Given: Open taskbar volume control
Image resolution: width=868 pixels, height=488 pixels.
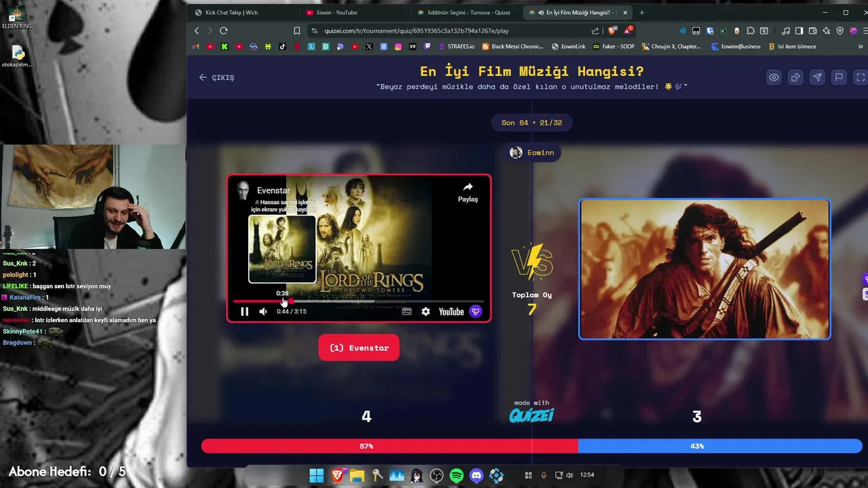Looking at the screenshot, I should pyautogui.click(x=570, y=475).
